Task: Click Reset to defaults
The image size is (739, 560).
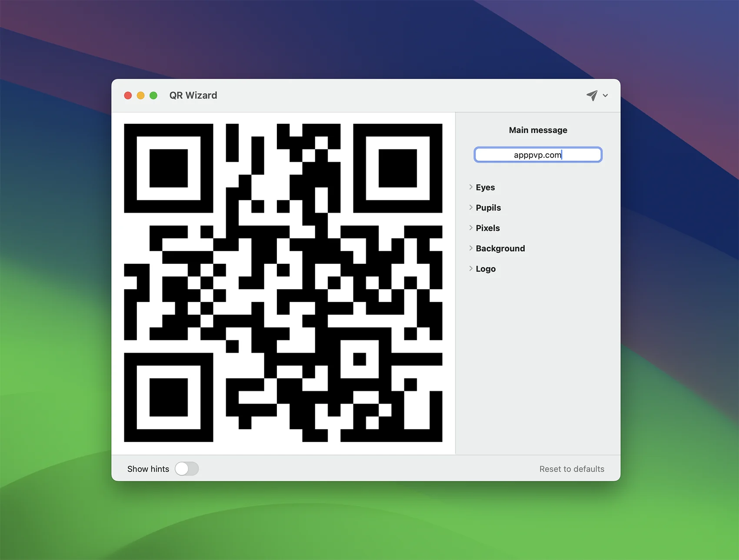Action: tap(572, 469)
